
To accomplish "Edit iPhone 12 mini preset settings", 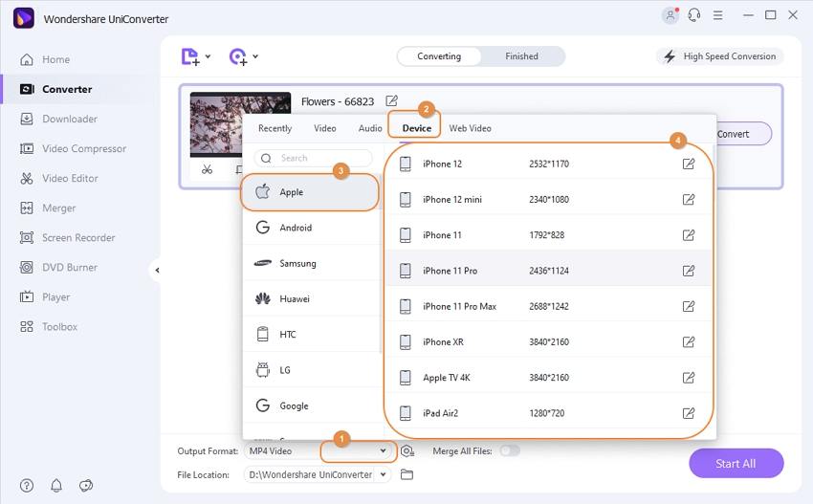I will coord(688,199).
